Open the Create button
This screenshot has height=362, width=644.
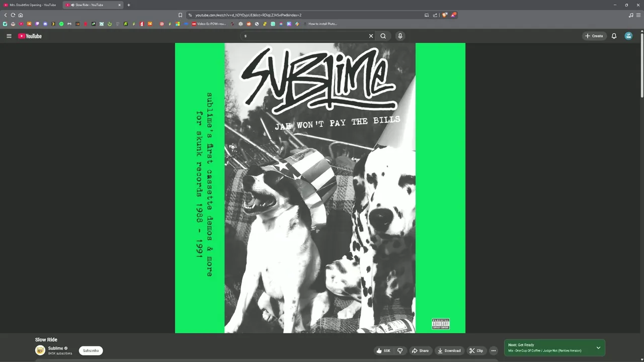[x=594, y=36]
